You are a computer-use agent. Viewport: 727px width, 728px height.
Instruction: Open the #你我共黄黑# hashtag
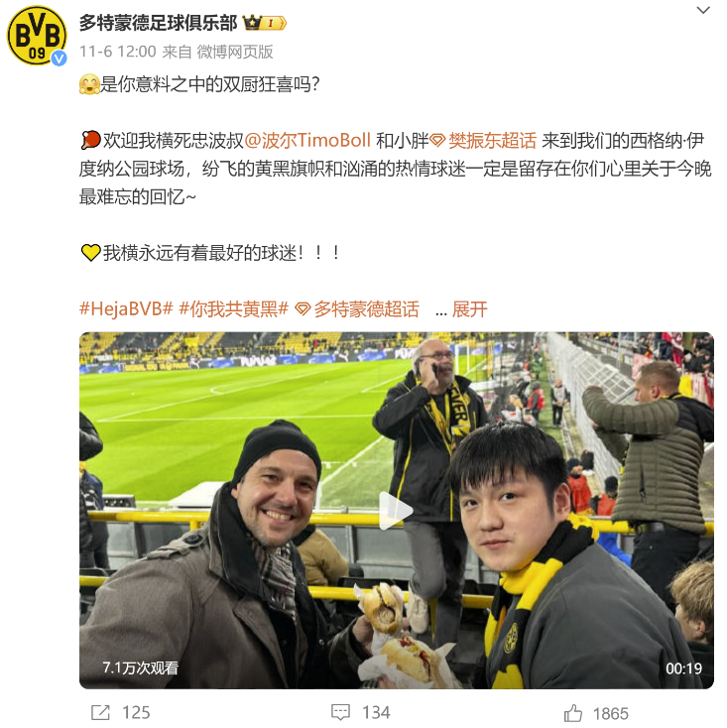pyautogui.click(x=234, y=308)
